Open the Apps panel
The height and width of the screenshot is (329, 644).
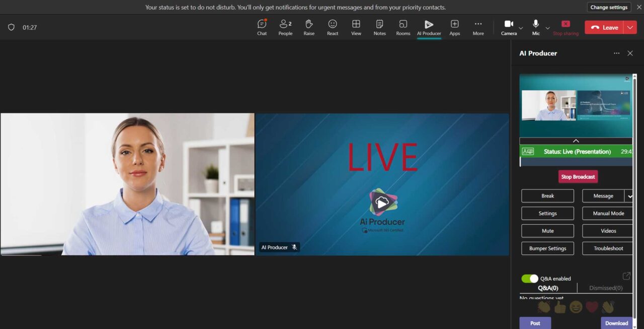click(x=454, y=27)
